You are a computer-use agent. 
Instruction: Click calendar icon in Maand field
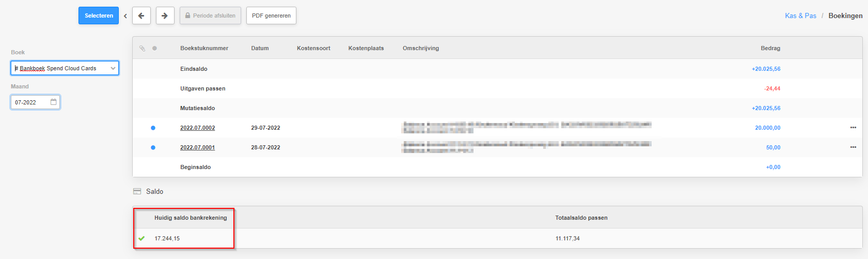(x=53, y=102)
